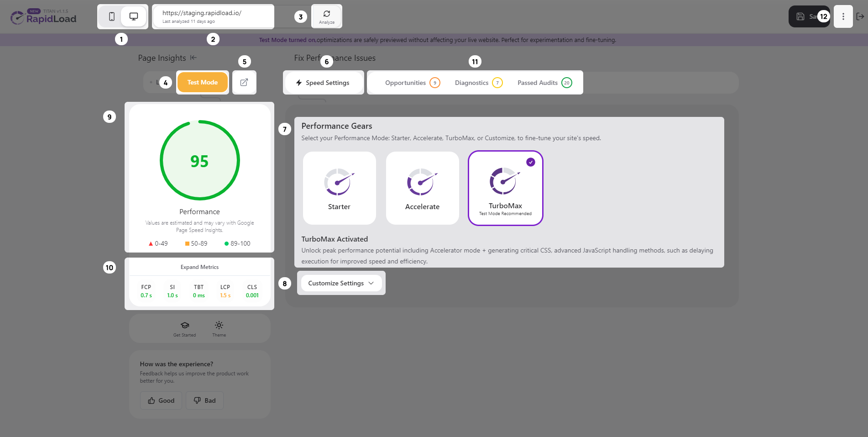Open the staging.rapidload.io URL selector
The image size is (868, 437).
(213, 17)
